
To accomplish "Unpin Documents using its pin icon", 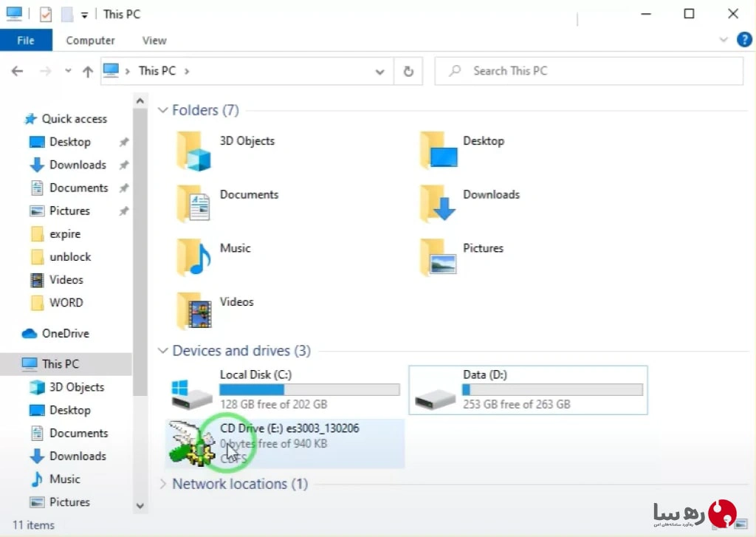I will [124, 188].
